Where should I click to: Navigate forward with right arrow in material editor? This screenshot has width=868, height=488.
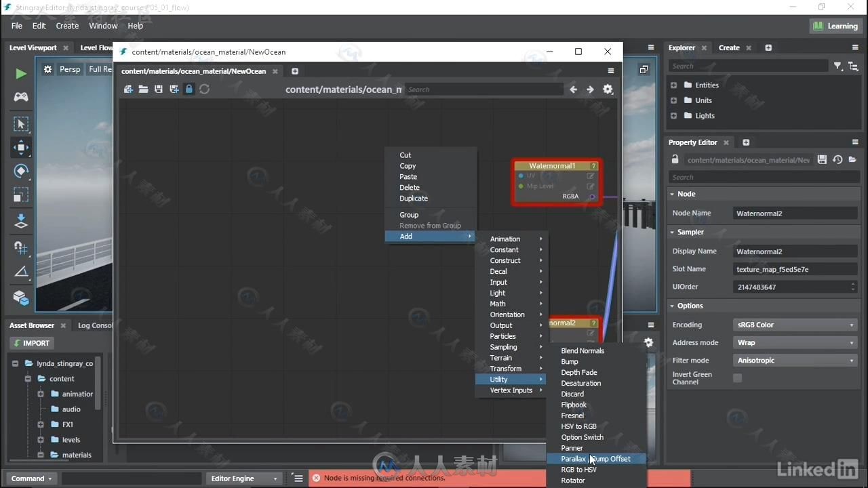[590, 89]
